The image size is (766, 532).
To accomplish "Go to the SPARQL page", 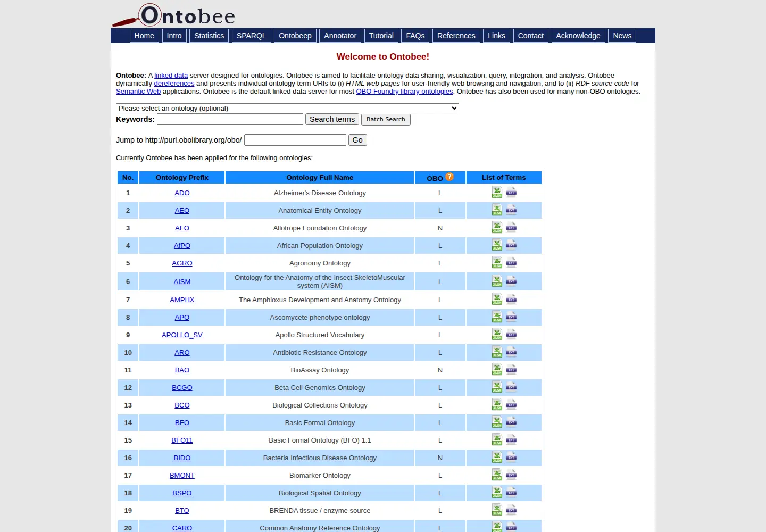I will (251, 36).
